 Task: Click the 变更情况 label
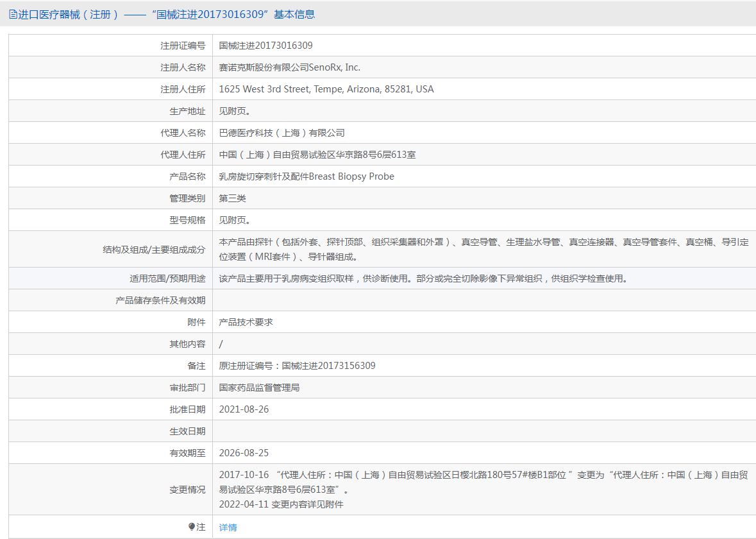(187, 490)
